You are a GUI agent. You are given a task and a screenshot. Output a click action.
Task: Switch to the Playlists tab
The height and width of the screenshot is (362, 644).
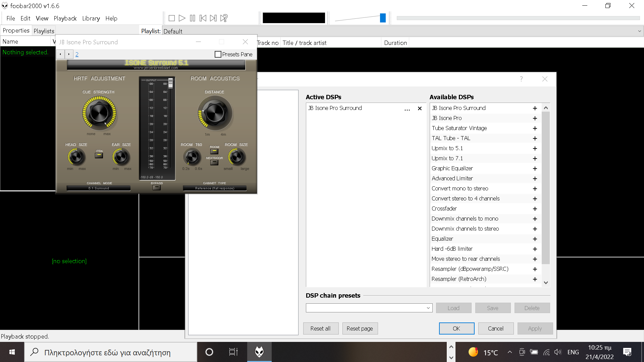click(x=44, y=31)
